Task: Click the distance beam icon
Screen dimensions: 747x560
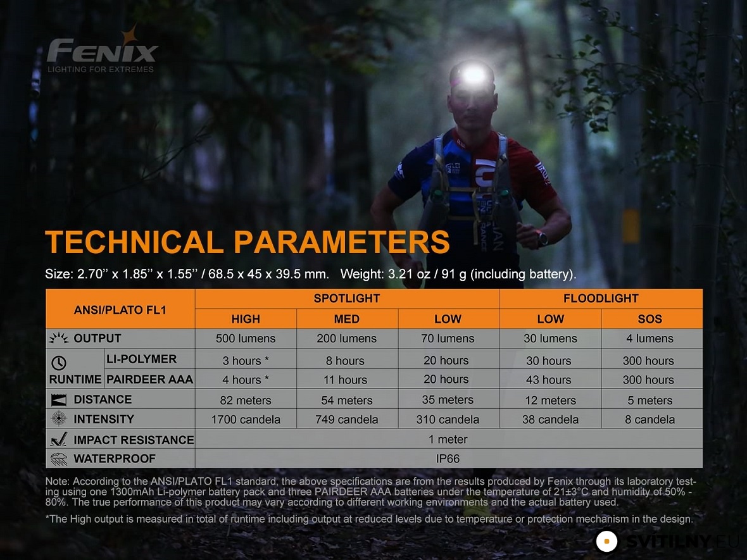Action: point(58,400)
